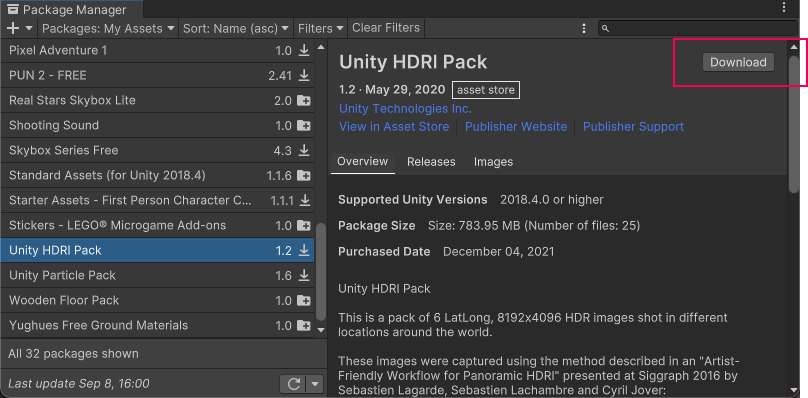Image resolution: width=808 pixels, height=398 pixels.
Task: Click the Download button
Action: point(738,62)
